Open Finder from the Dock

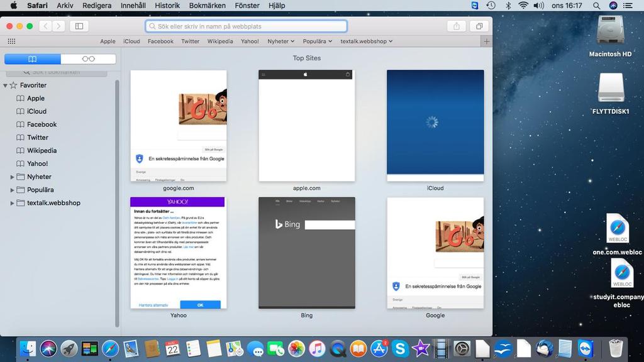tap(28, 349)
